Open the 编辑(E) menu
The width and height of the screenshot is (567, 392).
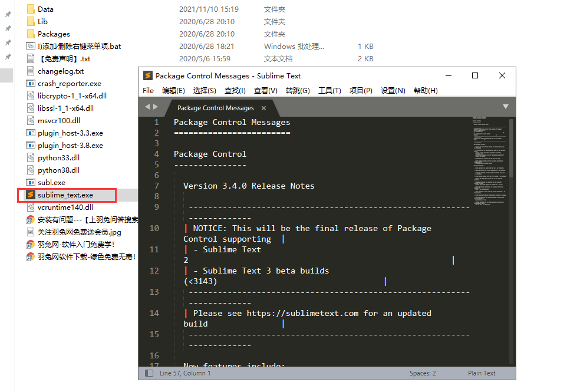tap(173, 90)
